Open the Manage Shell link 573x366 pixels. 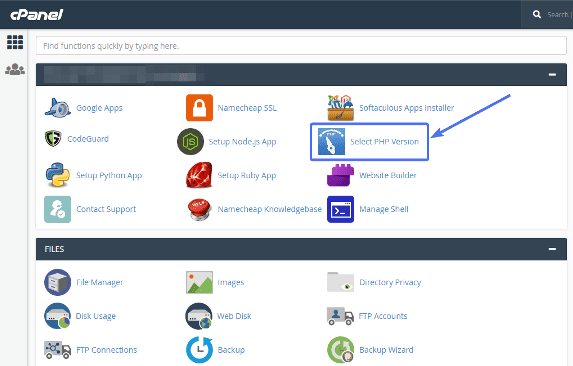click(x=384, y=209)
